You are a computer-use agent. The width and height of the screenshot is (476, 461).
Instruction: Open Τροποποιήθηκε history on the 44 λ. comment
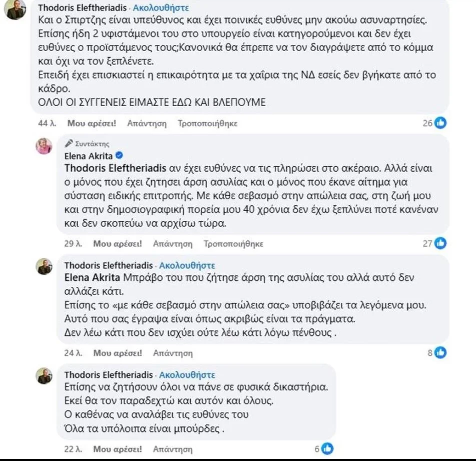pyautogui.click(x=208, y=123)
